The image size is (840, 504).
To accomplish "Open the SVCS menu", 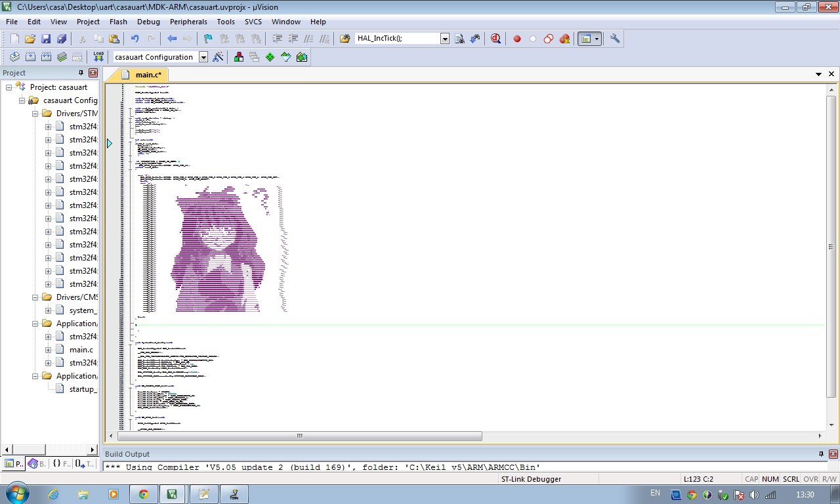I will pyautogui.click(x=253, y=22).
